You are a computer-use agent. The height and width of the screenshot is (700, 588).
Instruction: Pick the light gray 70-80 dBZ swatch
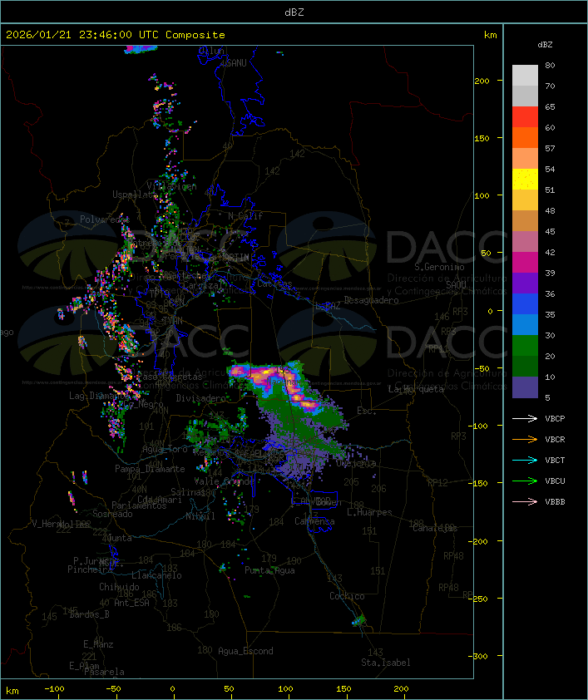click(x=525, y=76)
